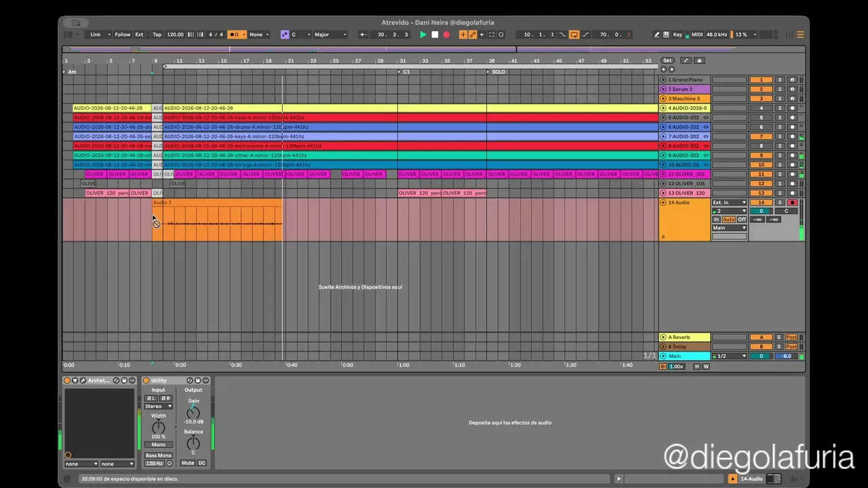Adjust the Utility Balance knob
Screen dimensions: 868x488
(193, 443)
